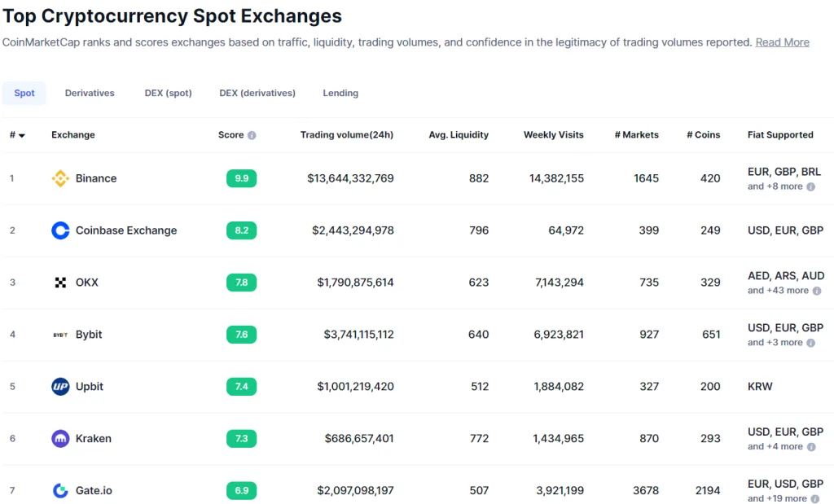The width and height of the screenshot is (834, 504).
Task: Select the Lending tab
Action: coord(340,93)
